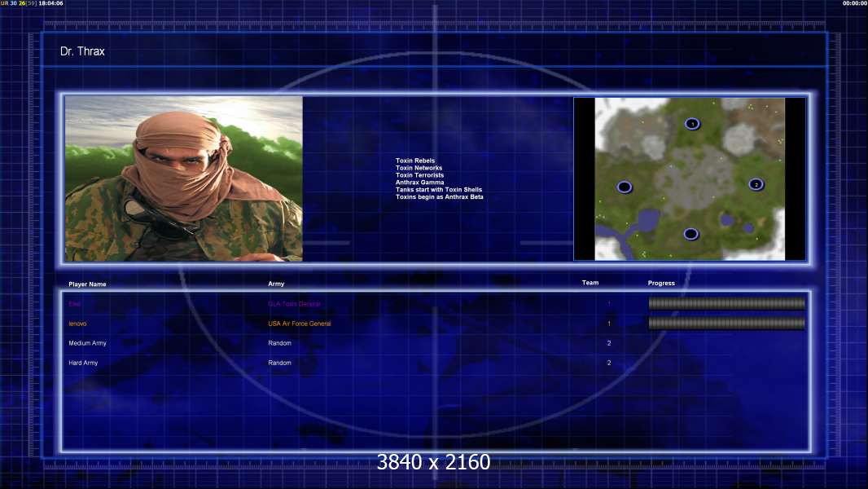Image resolution: width=868 pixels, height=489 pixels.
Task: Click the Toxin Terrorists line
Action: tap(419, 175)
